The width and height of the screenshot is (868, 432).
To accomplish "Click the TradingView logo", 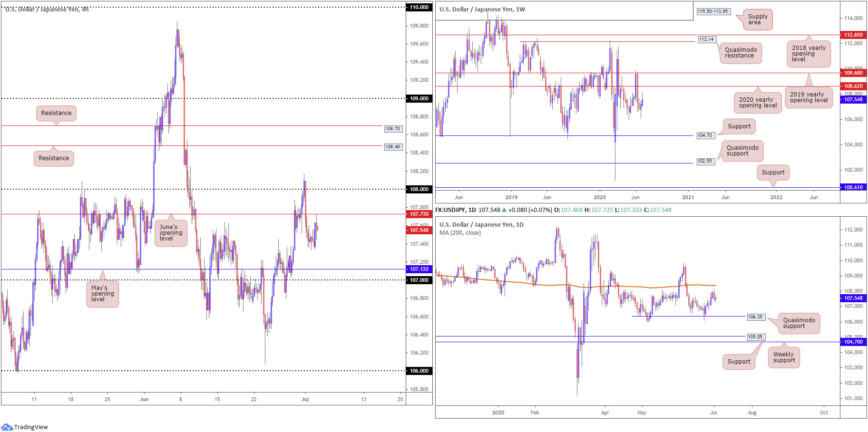I will pos(25,427).
